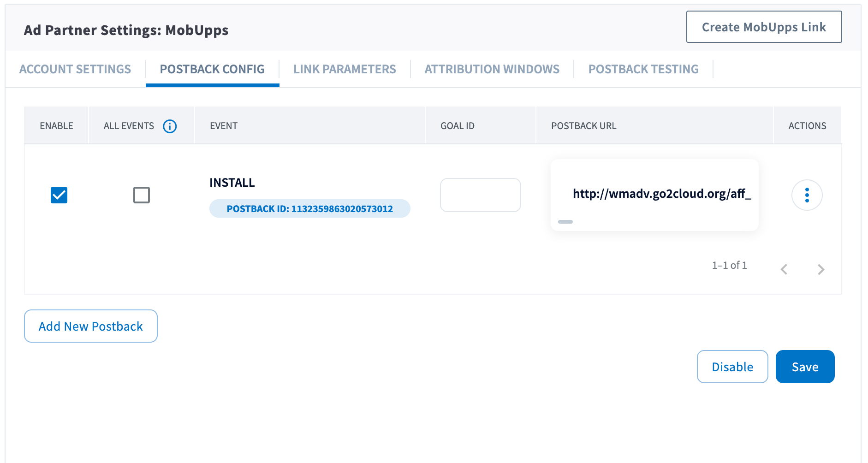This screenshot has height=463, width=868.
Task: Uncheck the Enable checkbox for INSTALL
Action: click(x=59, y=195)
